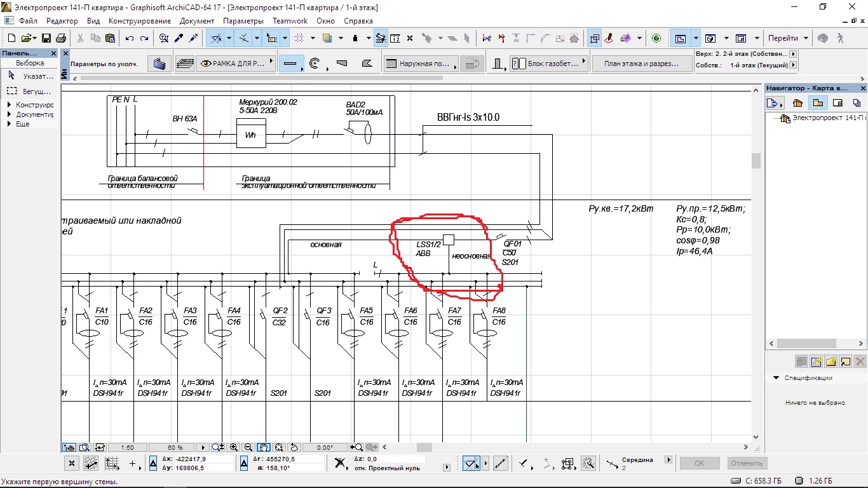Viewport: 868px width, 488px height.
Task: Select the eyedropper pick-up parameters tool
Action: click(x=179, y=38)
